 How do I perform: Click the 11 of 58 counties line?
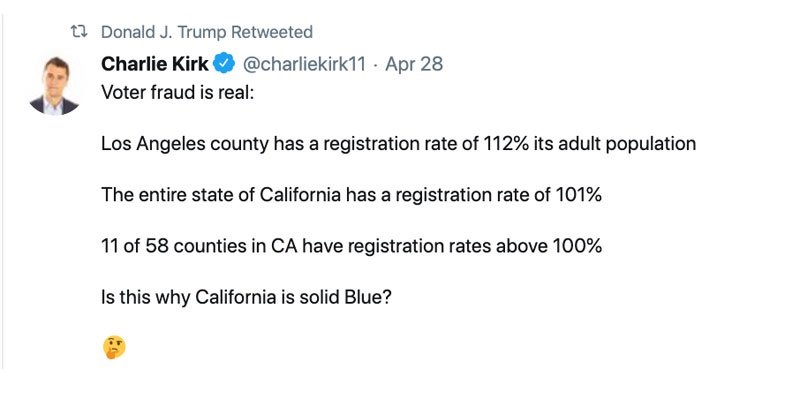tap(352, 246)
